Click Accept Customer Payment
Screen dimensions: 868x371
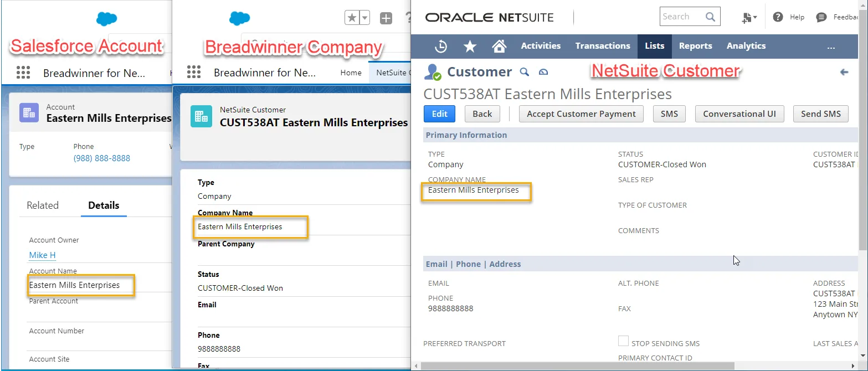click(581, 114)
